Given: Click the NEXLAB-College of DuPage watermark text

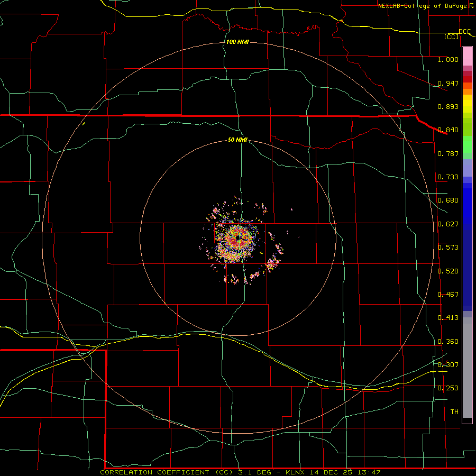Looking at the screenshot, I should (x=423, y=6).
